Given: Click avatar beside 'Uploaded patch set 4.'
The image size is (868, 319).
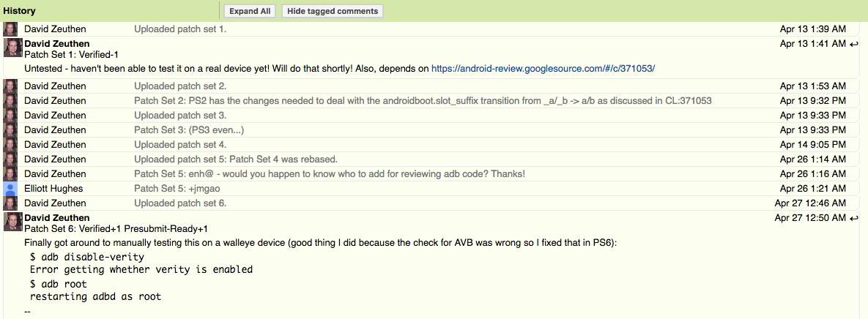Looking at the screenshot, I should tap(10, 144).
